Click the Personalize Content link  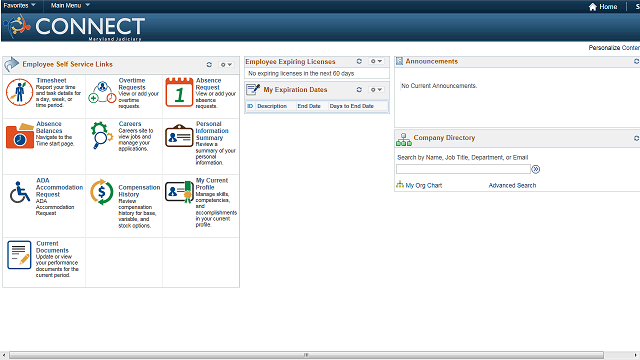614,48
